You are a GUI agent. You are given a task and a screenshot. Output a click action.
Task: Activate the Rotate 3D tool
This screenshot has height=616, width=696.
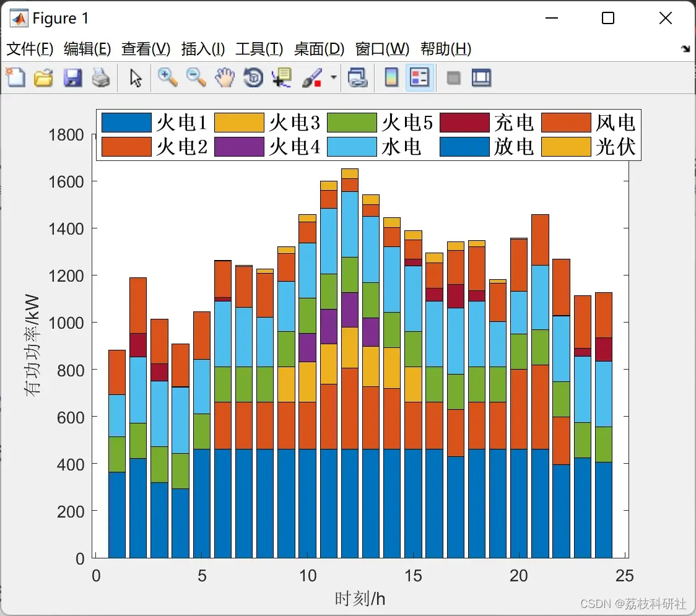coord(253,77)
